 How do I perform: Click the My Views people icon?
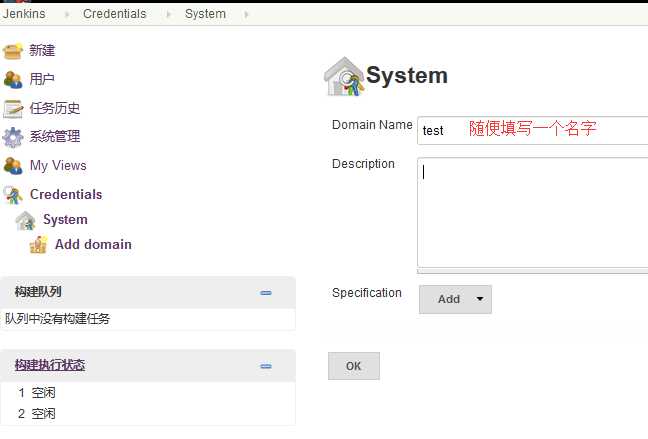(x=13, y=166)
